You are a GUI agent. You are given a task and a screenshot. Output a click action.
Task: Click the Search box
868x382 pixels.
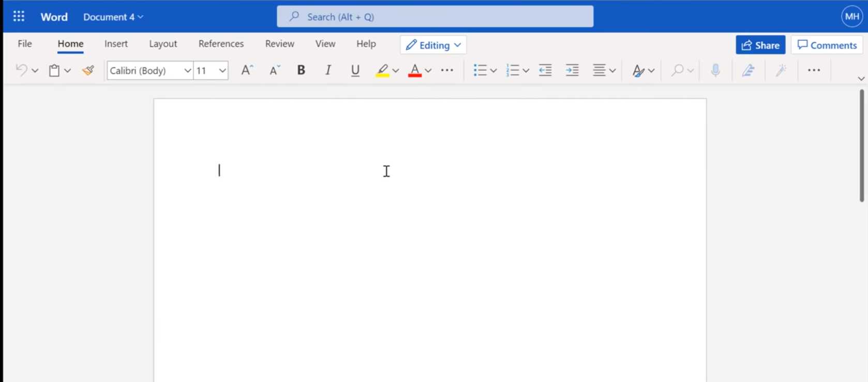tap(435, 17)
